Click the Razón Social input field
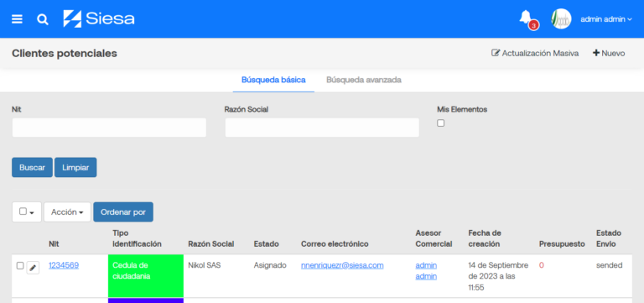 click(x=322, y=128)
